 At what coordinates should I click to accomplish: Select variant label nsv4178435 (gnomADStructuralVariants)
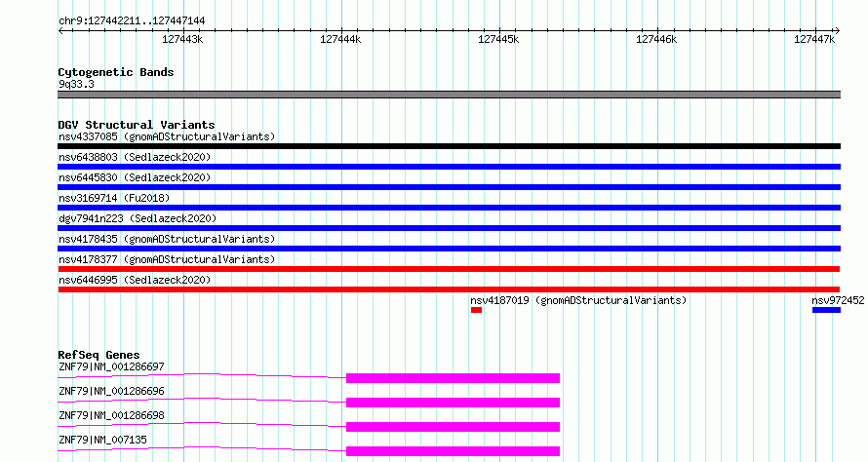coord(167,239)
